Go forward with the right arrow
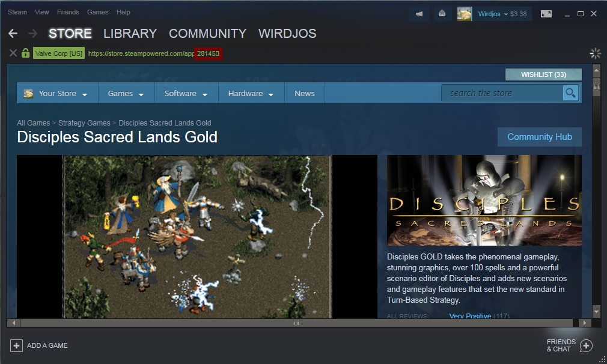This screenshot has height=364, width=607. (x=33, y=34)
